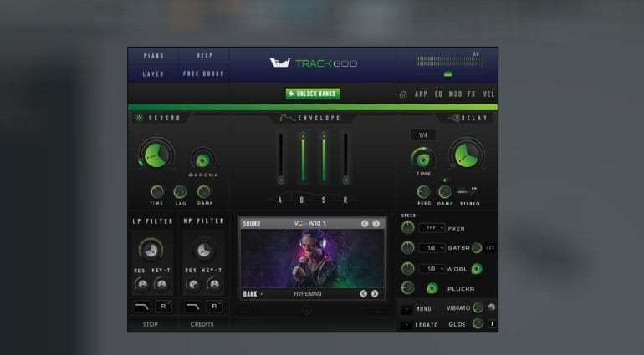The image size is (644, 355).
Task: Adjust the Delay Damp knob
Action: pos(444,191)
